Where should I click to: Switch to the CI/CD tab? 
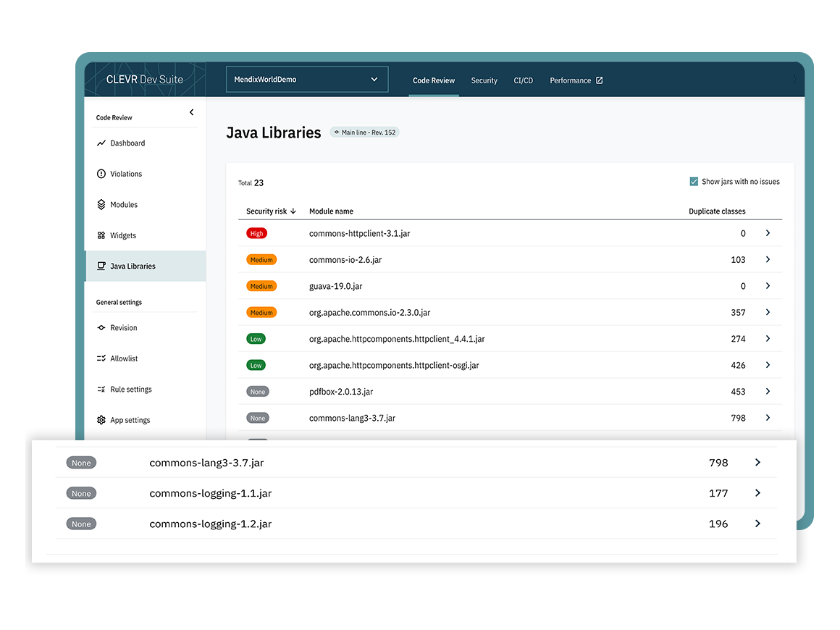[523, 80]
